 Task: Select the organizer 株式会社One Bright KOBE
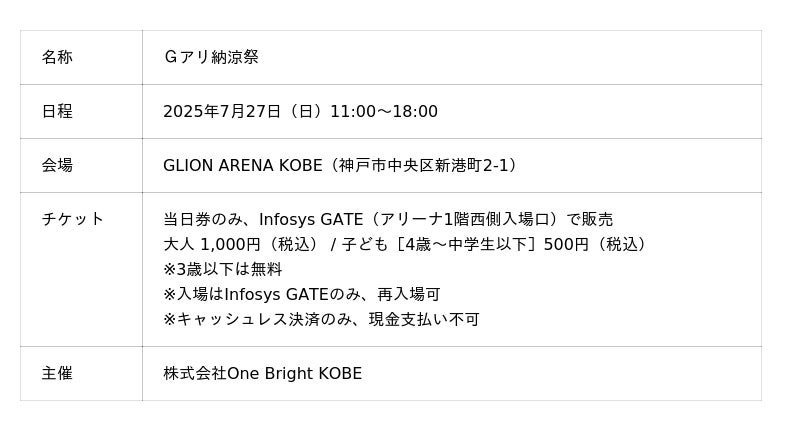(x=262, y=373)
